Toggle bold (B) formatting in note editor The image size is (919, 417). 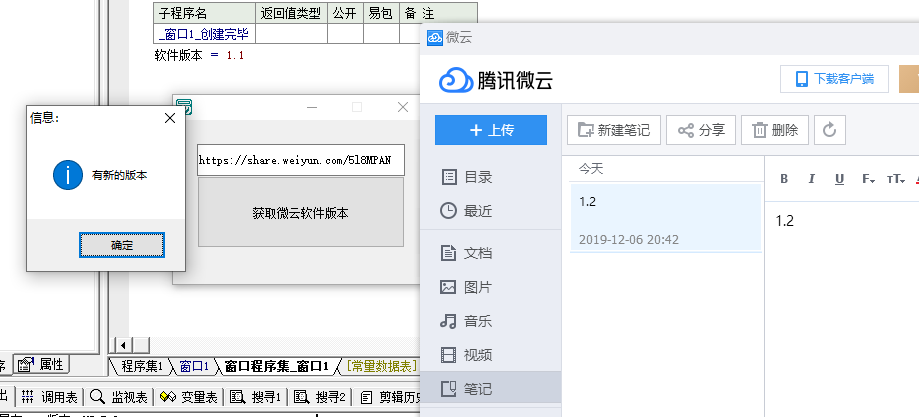[x=784, y=179]
